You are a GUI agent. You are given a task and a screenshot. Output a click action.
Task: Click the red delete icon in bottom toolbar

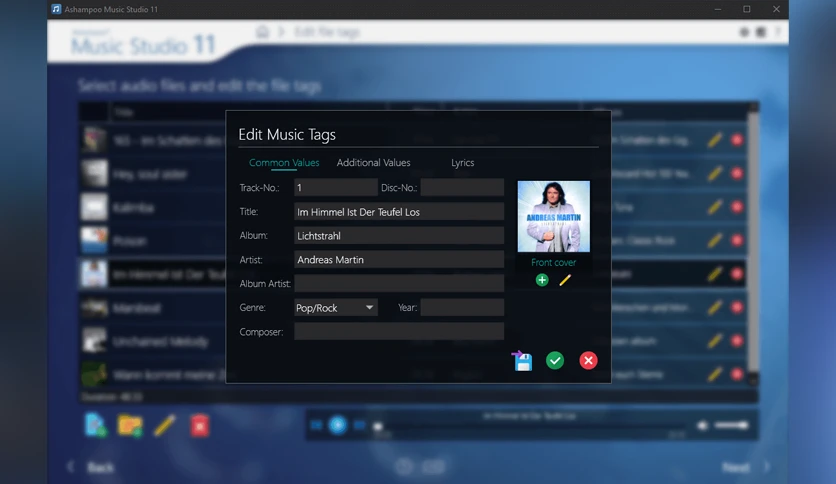(199, 425)
